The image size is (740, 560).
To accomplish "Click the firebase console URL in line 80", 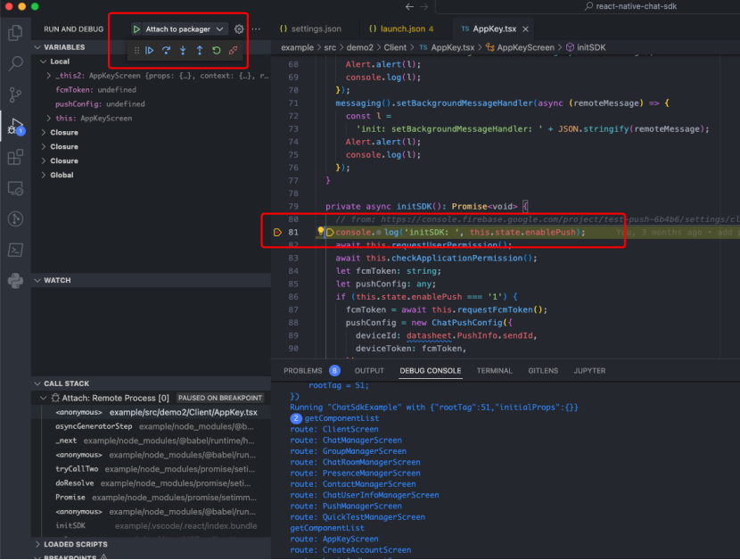I will [560, 219].
